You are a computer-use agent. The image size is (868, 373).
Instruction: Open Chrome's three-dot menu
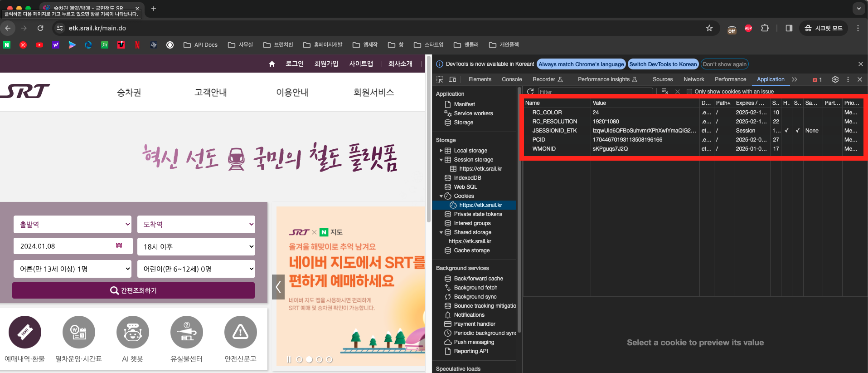858,28
